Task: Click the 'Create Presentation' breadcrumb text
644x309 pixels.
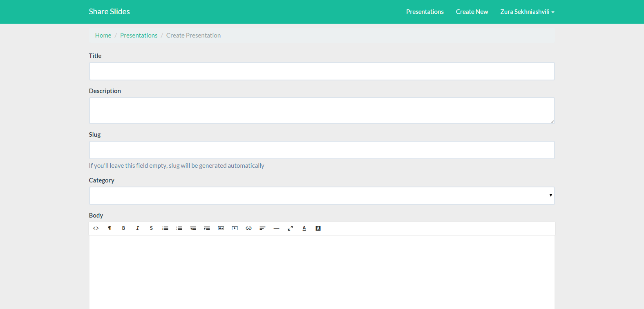Action: click(193, 36)
